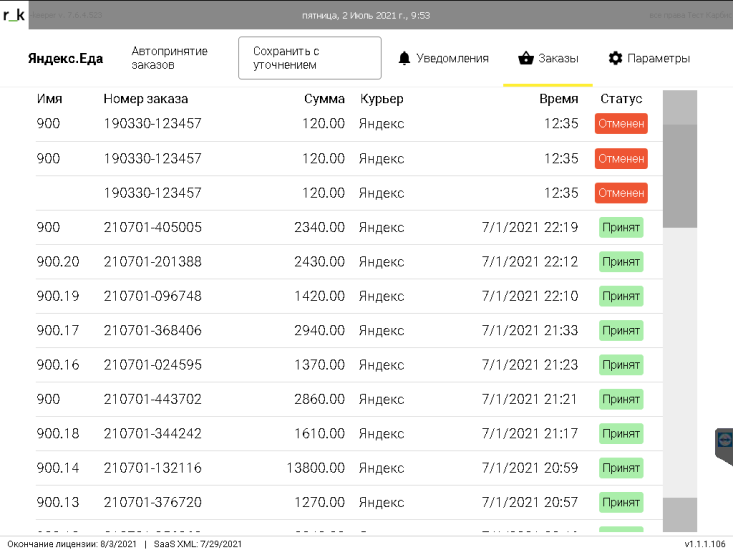Select order number 210701-201388
This screenshot has height=550, width=733.
[x=152, y=262]
